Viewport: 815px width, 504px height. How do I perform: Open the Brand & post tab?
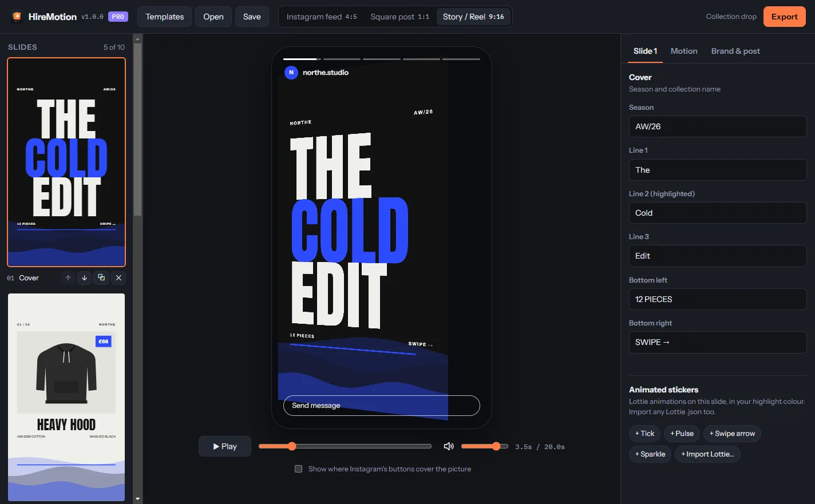(x=735, y=51)
